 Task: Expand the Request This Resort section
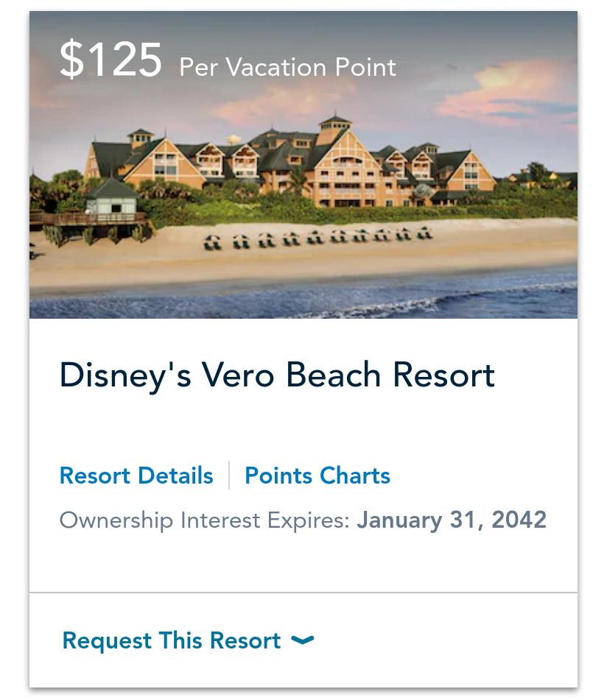pos(188,640)
